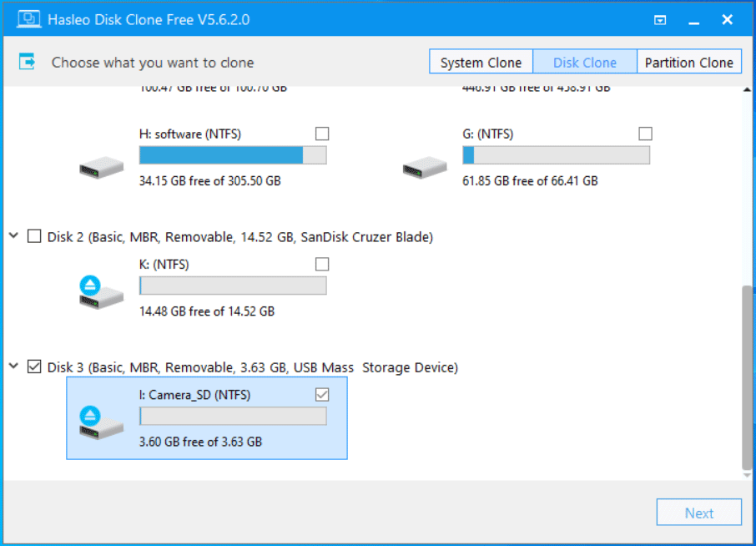
Task: Click the Hasleo Disk Clone app icon
Action: click(29, 19)
